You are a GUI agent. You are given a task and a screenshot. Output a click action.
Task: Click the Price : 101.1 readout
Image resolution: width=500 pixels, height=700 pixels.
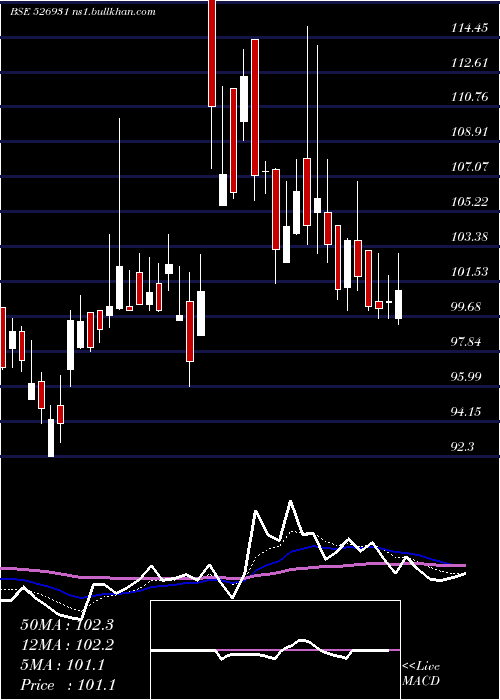click(68, 685)
